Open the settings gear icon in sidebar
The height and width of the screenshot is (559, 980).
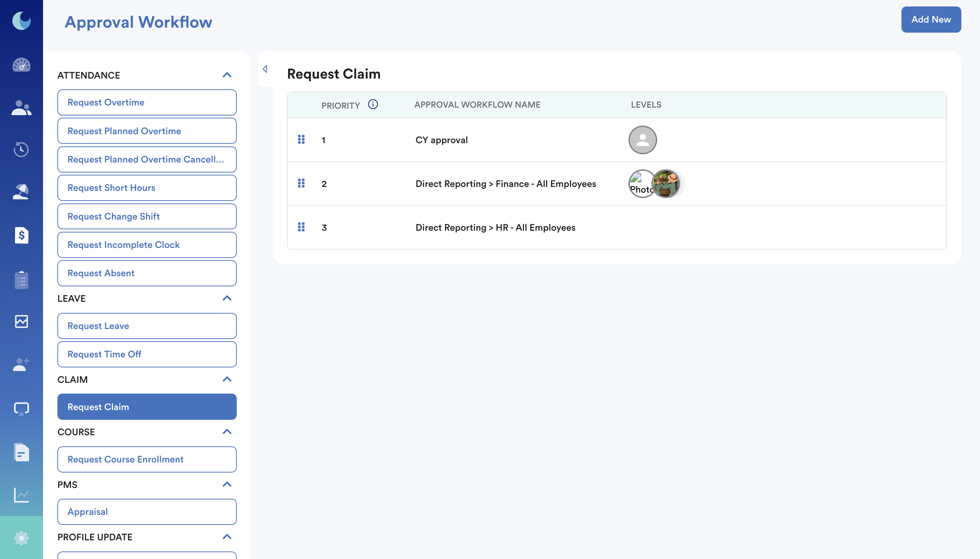pyautogui.click(x=22, y=538)
